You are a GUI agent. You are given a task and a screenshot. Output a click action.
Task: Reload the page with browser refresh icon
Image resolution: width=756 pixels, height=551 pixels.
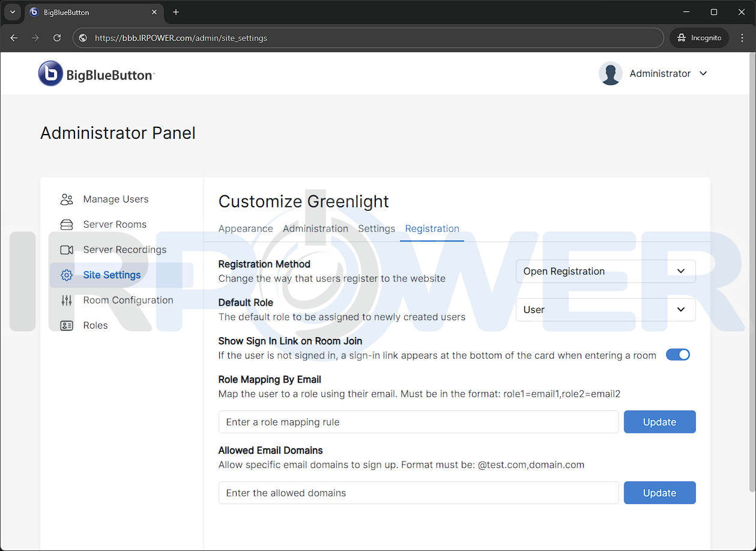(57, 38)
